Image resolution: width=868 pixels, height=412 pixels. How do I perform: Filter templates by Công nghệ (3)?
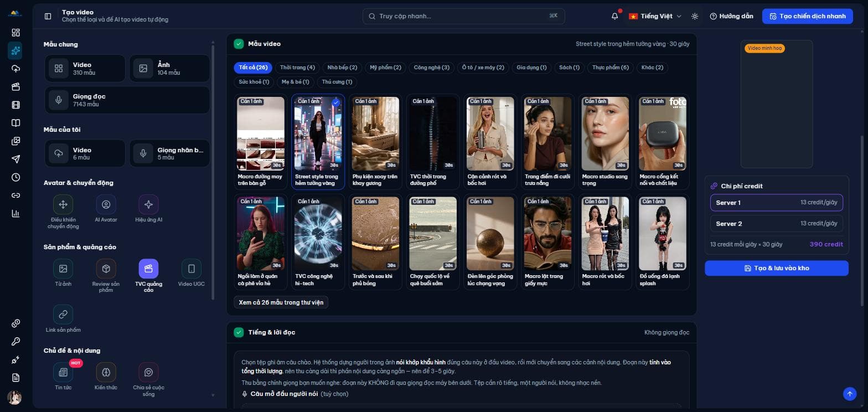click(431, 68)
